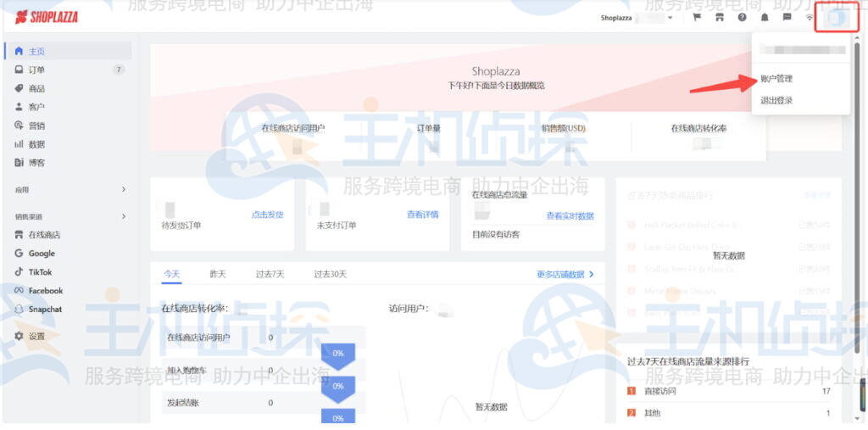The height and width of the screenshot is (430, 868).
Task: Click the 加入购物车 funnel row
Action: pyautogui.click(x=264, y=370)
